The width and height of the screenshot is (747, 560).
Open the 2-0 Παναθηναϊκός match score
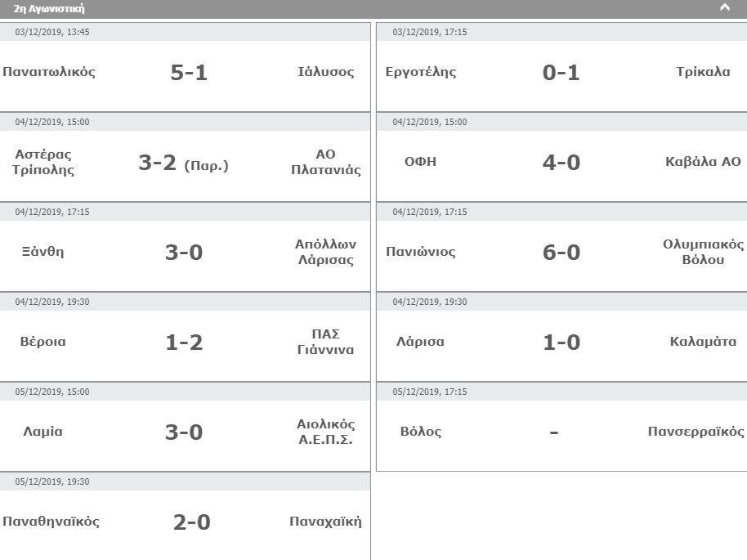[x=192, y=522]
